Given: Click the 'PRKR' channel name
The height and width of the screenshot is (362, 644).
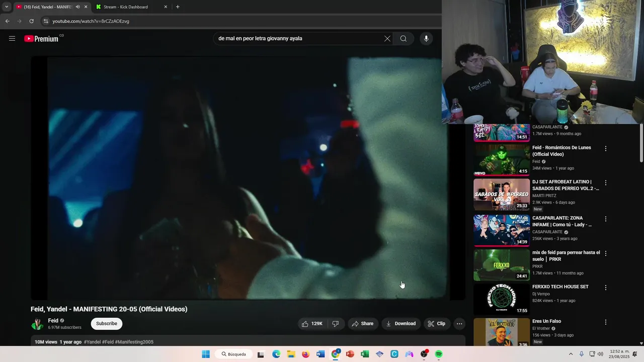Looking at the screenshot, I should point(537,266).
